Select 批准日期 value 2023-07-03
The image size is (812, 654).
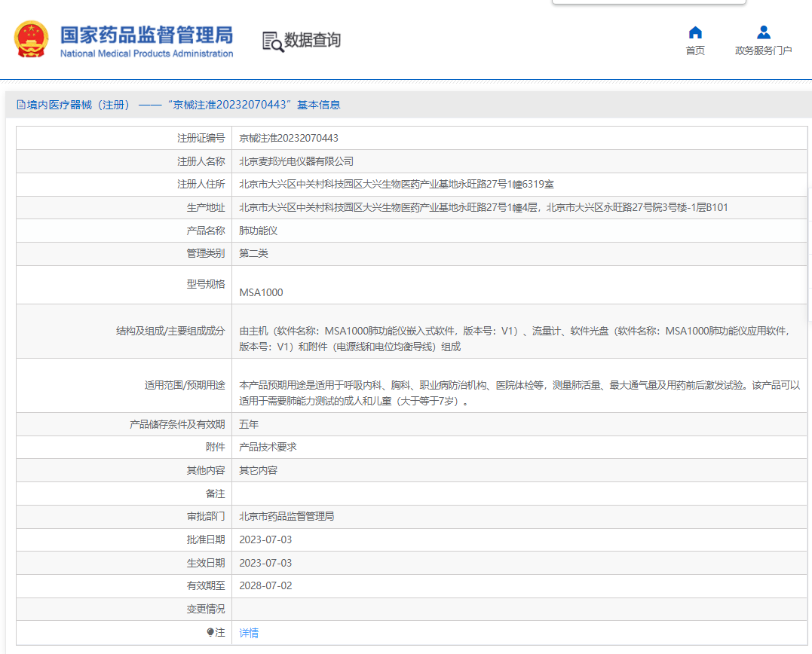(265, 539)
